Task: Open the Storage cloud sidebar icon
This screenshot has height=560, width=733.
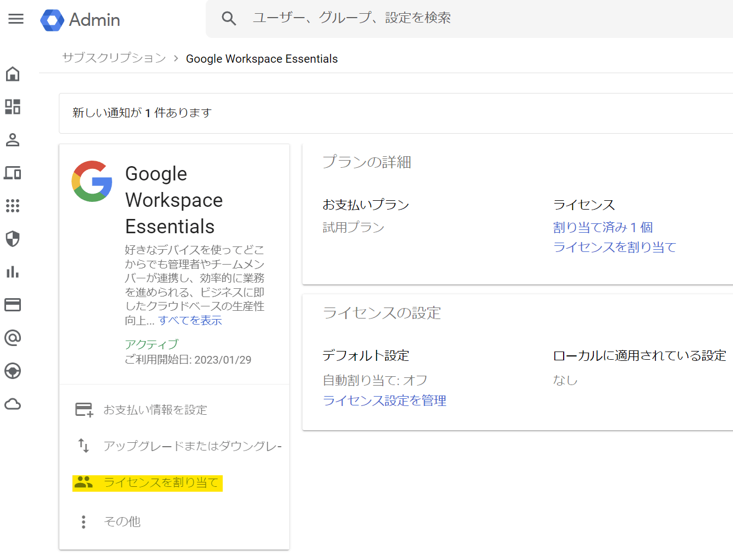Action: 13,404
